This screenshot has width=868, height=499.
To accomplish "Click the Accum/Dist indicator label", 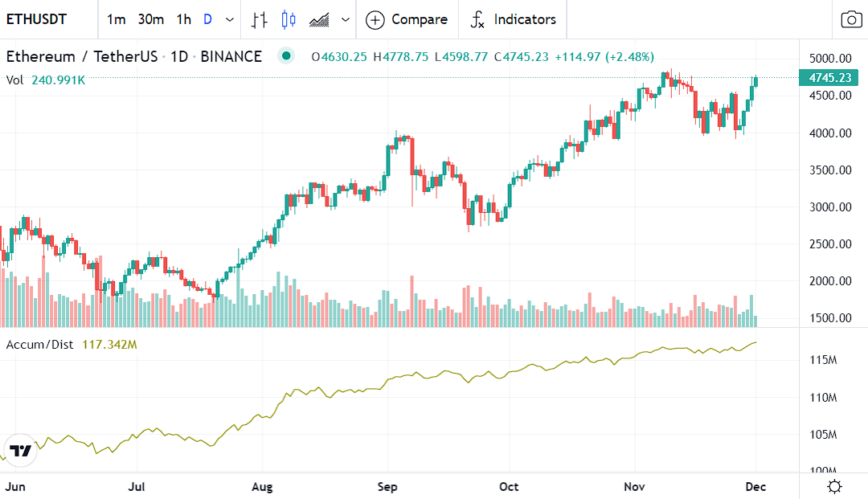I will click(x=39, y=345).
